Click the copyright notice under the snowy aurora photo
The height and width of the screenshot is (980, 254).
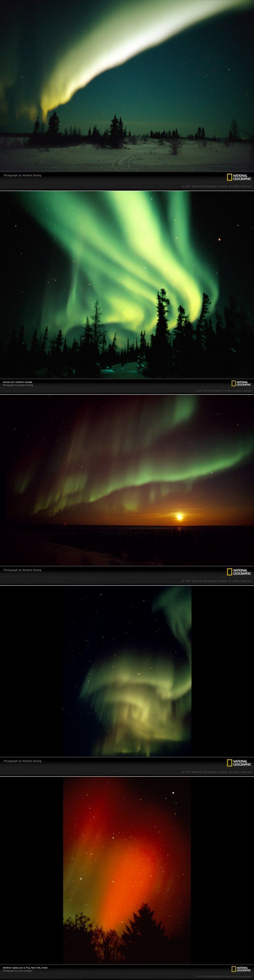tap(216, 186)
